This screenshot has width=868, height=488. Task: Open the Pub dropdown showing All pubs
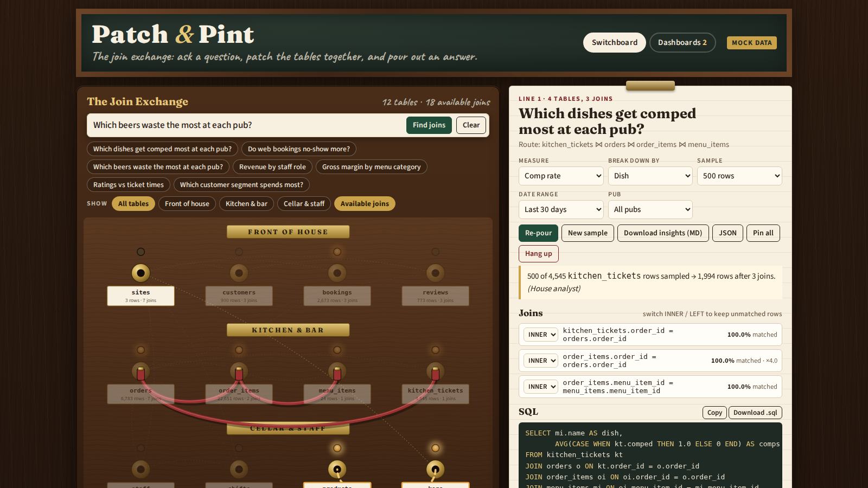click(650, 209)
